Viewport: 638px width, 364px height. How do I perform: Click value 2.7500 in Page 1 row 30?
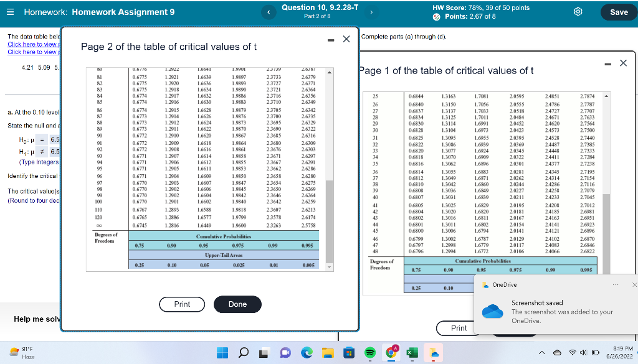[x=587, y=131]
